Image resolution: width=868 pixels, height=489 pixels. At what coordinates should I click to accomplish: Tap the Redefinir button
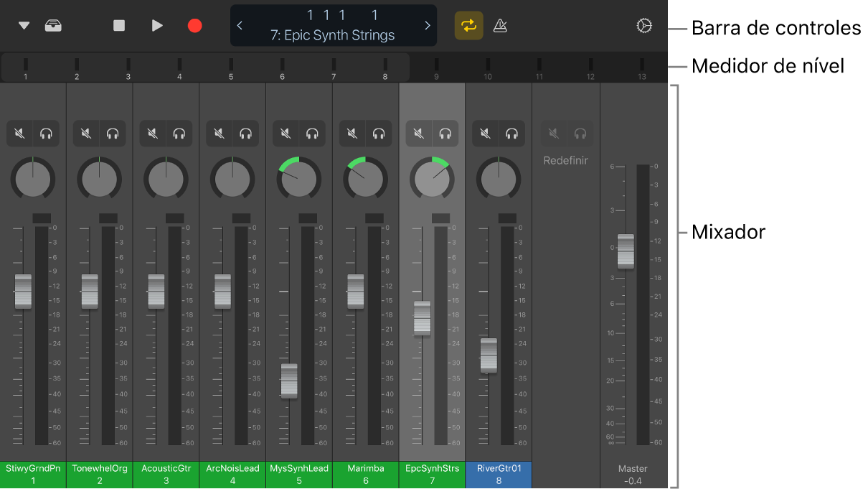click(x=565, y=160)
